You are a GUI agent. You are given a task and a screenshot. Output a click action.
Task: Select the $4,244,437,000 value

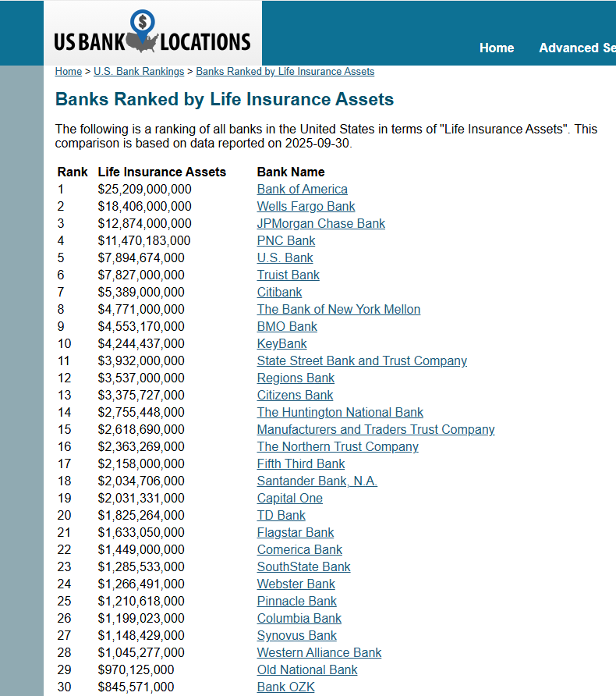tap(141, 343)
